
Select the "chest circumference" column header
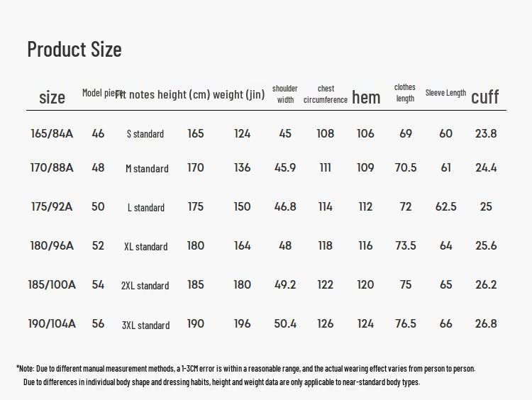[x=326, y=94]
